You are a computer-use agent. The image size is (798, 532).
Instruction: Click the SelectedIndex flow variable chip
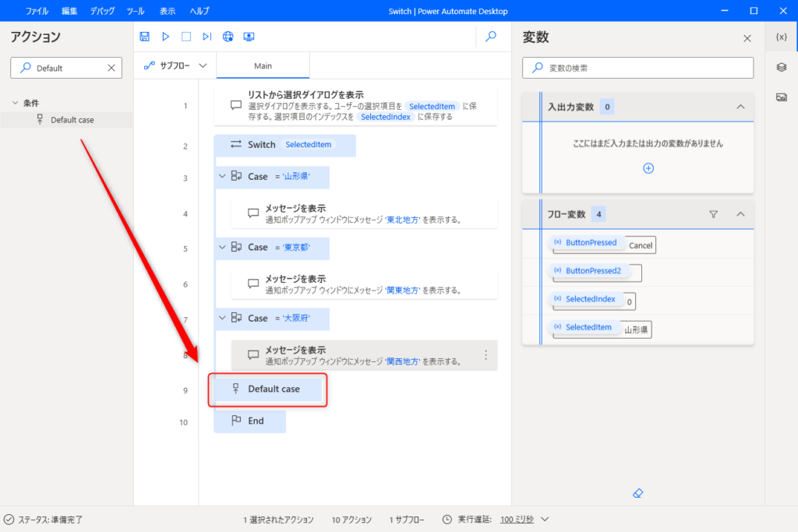click(x=585, y=299)
